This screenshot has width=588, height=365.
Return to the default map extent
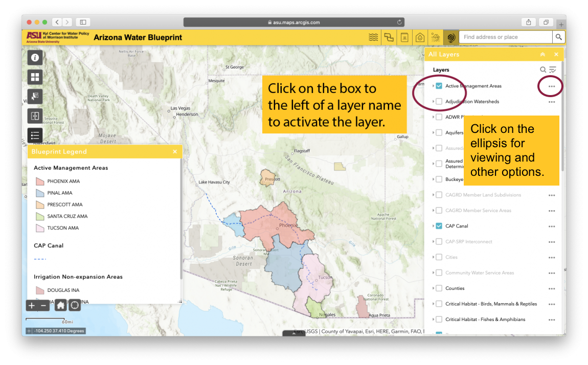(x=60, y=305)
